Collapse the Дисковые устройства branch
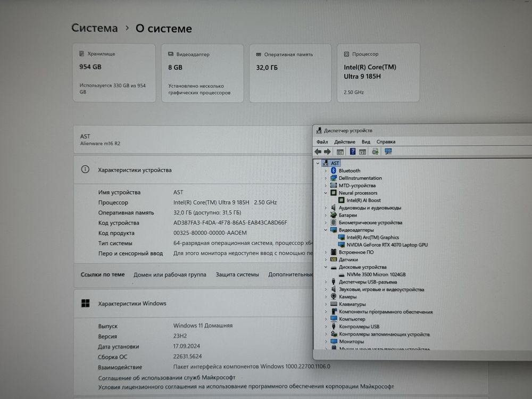532x399 pixels. click(326, 267)
